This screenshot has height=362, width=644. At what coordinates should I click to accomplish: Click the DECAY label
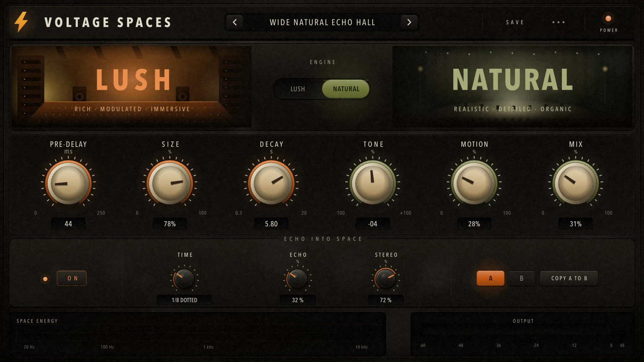(272, 144)
